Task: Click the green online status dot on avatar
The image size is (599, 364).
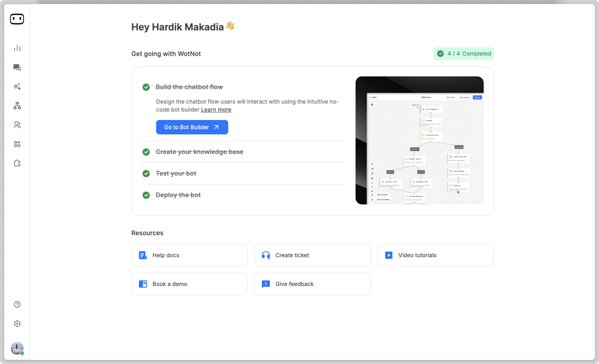Action: click(x=22, y=353)
